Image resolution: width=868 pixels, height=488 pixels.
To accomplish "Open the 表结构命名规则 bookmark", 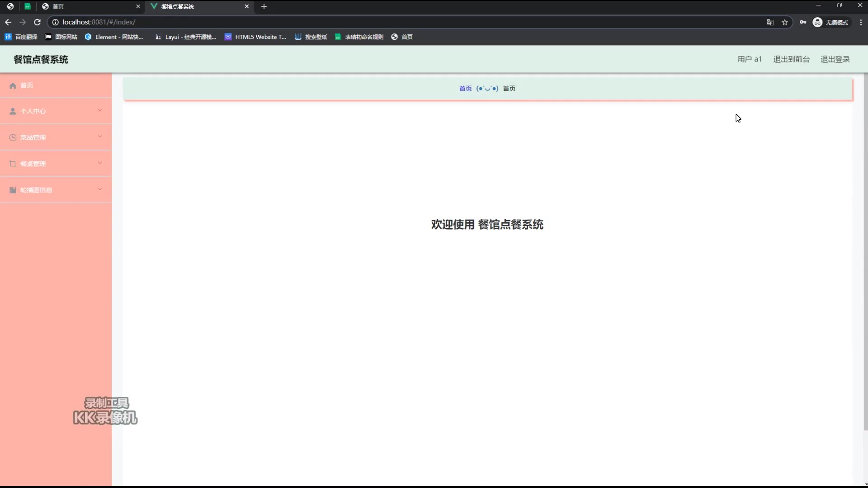I will [359, 37].
